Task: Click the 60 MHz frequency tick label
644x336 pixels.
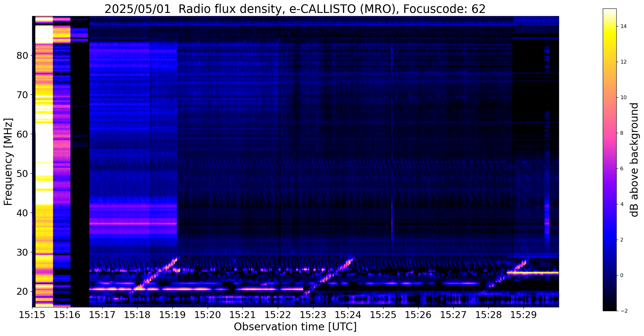Action: (22, 134)
